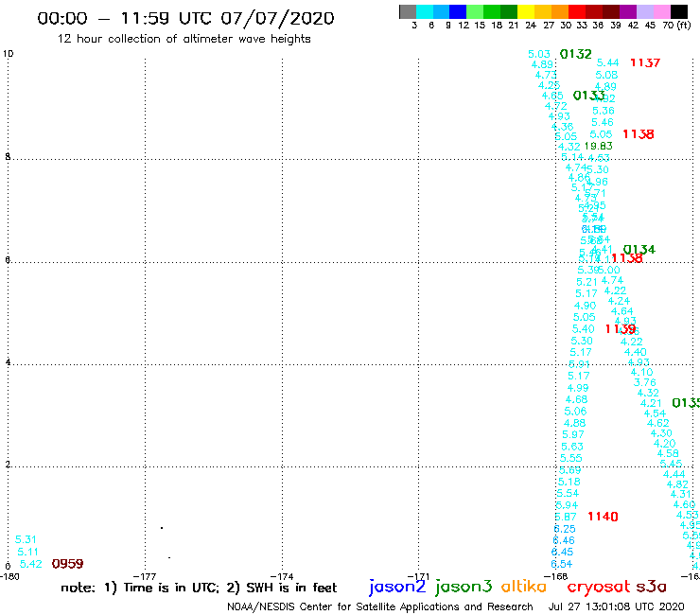Screen dimensions: 700x615
Task: Click the latitude 8 axis label
Action: coord(8,156)
